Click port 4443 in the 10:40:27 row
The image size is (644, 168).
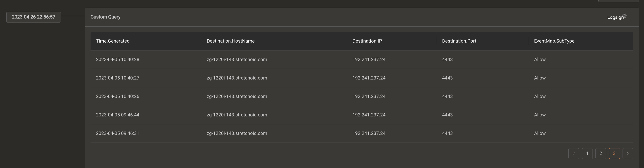pyautogui.click(x=447, y=78)
